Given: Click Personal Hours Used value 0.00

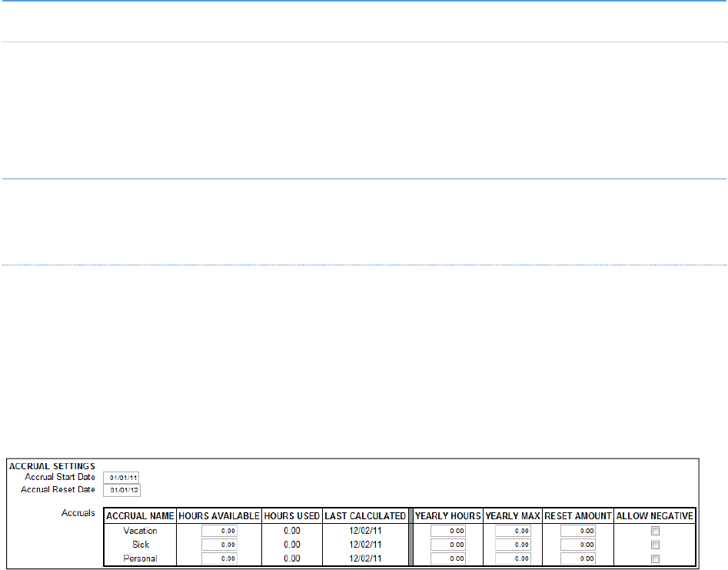Looking at the screenshot, I should coord(292,558).
